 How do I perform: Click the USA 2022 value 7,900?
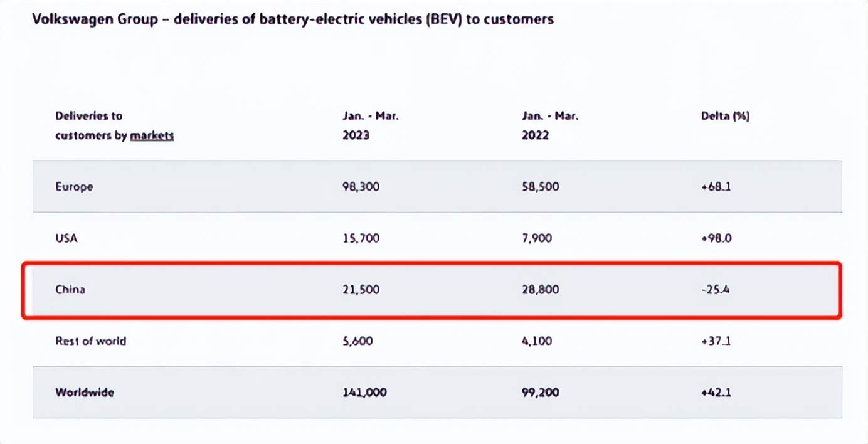(536, 238)
